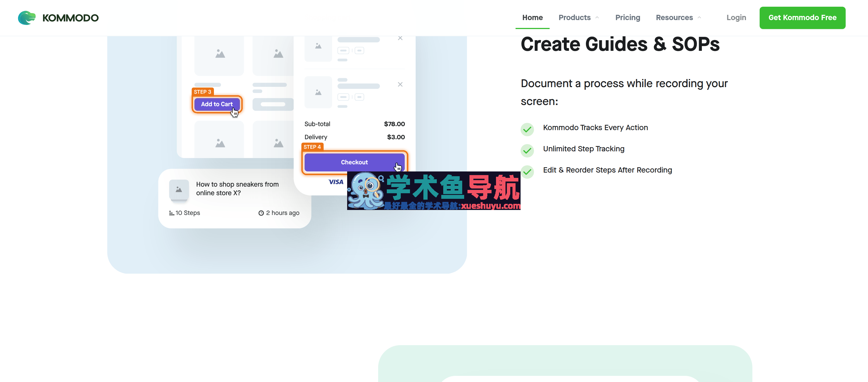Click the "2 hours ago" timestamp
The image size is (868, 382).
pos(283,213)
